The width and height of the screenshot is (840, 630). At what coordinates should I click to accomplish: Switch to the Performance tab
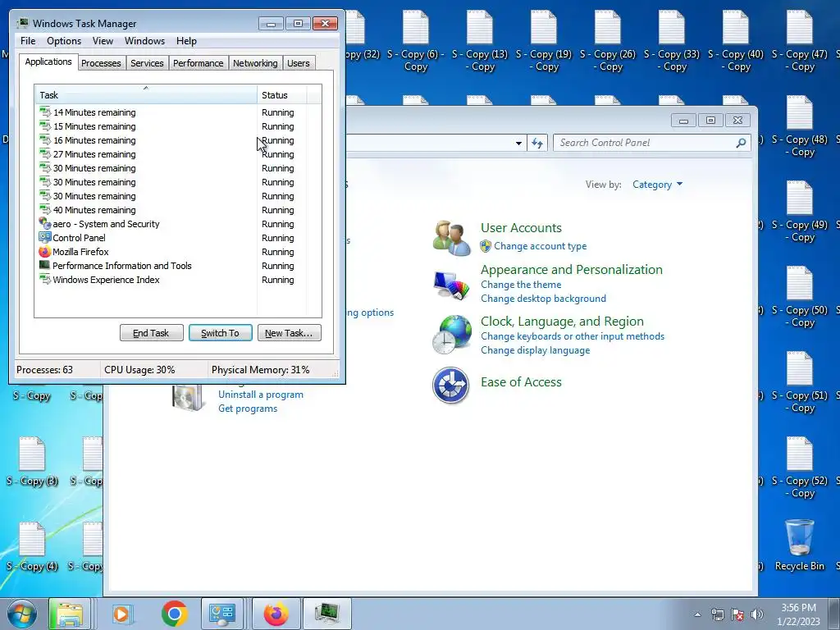[199, 63]
